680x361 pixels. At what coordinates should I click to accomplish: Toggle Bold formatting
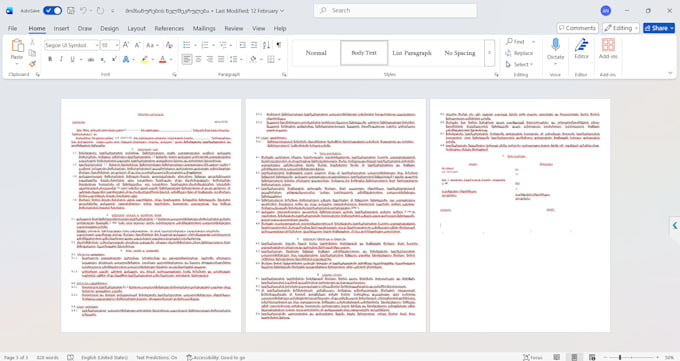pos(50,59)
